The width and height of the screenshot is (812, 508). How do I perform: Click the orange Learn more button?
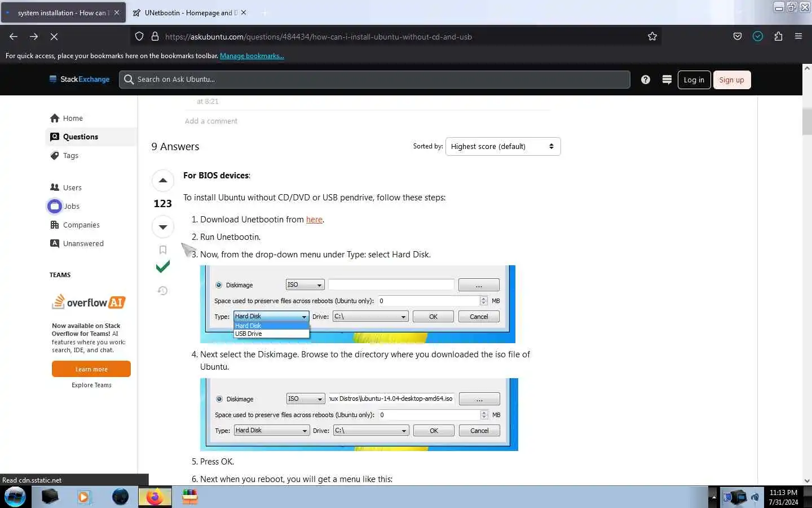[91, 369]
